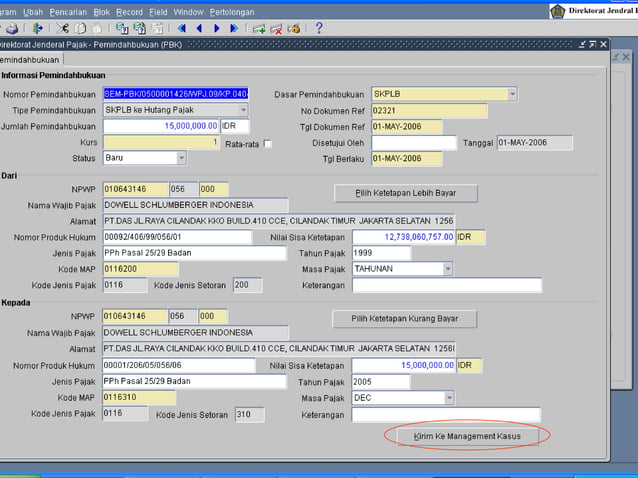Screen dimensions: 638x478
Task: Click the exit form icon
Action: tap(38, 29)
